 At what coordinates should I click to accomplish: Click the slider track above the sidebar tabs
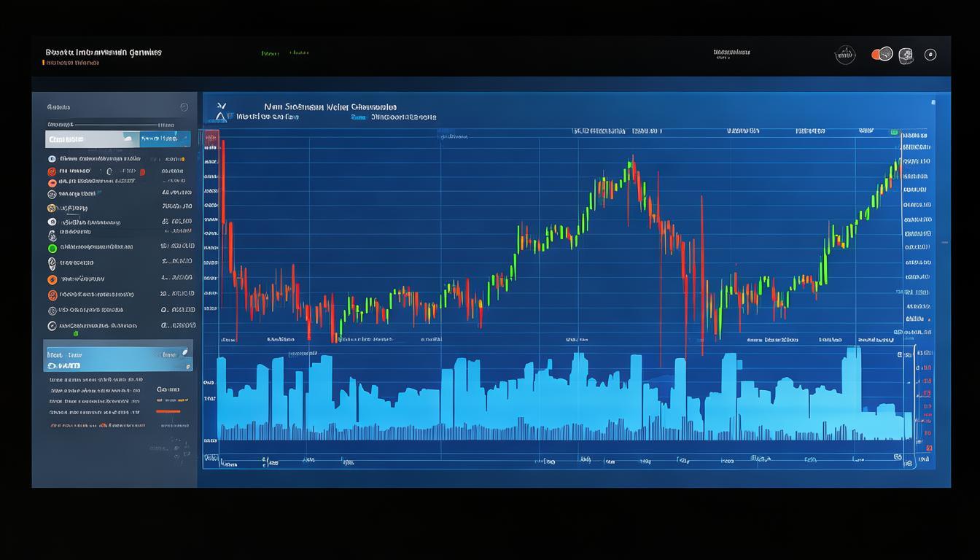(109, 125)
